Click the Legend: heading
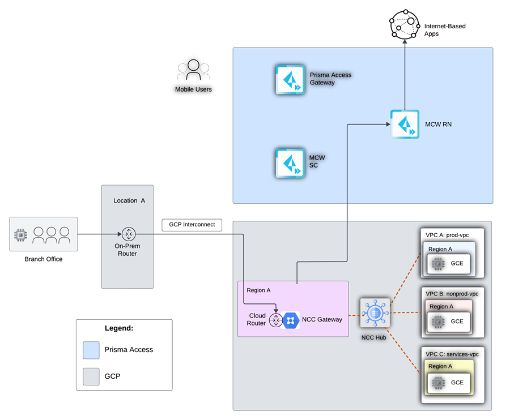The height and width of the screenshot is (420, 510). click(119, 328)
